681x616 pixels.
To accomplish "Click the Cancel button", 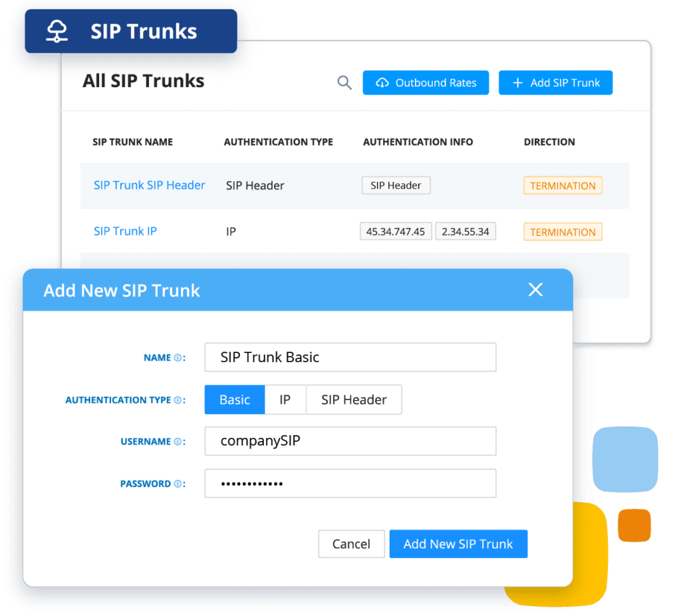I will click(351, 544).
